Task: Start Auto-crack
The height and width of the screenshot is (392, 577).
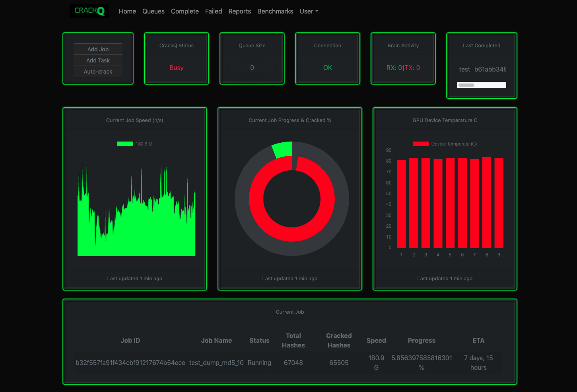Action: tap(98, 72)
